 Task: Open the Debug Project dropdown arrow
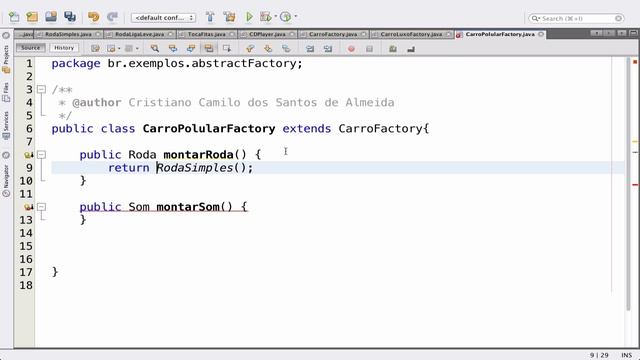[x=276, y=17]
